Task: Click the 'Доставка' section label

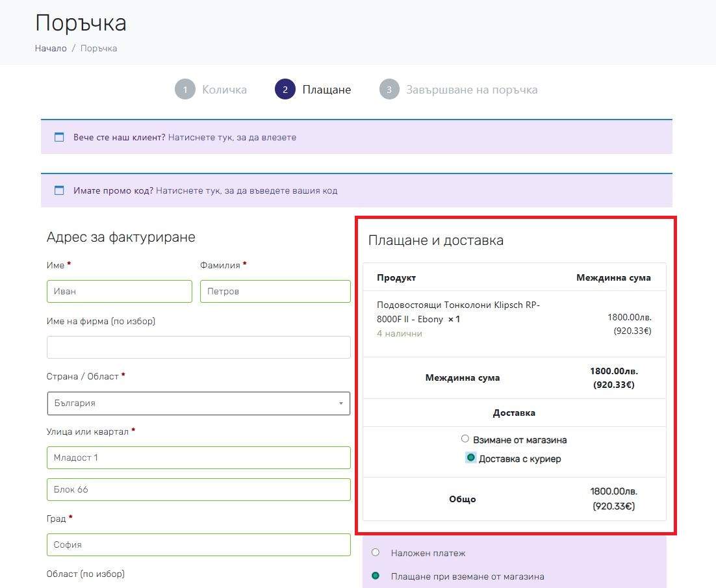Action: pos(514,413)
